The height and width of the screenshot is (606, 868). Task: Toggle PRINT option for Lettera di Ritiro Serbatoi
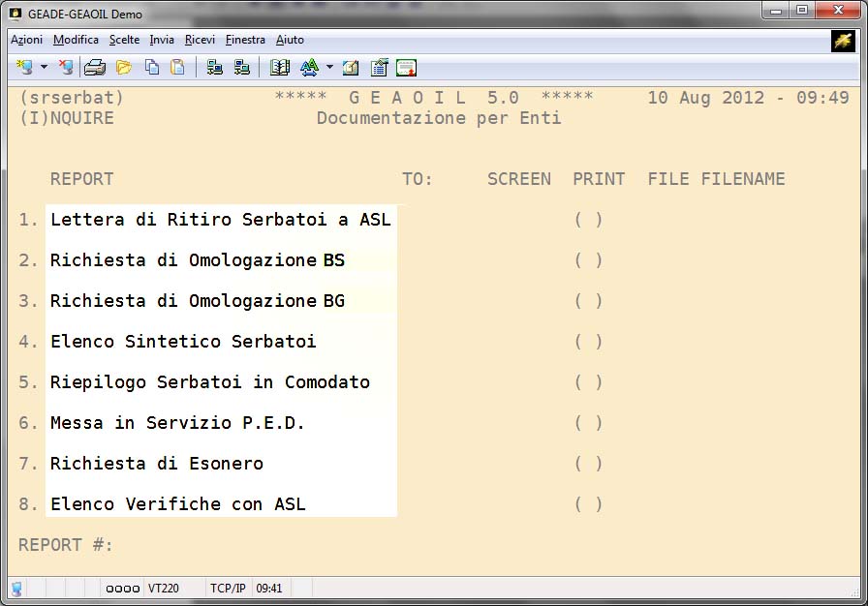coord(589,220)
